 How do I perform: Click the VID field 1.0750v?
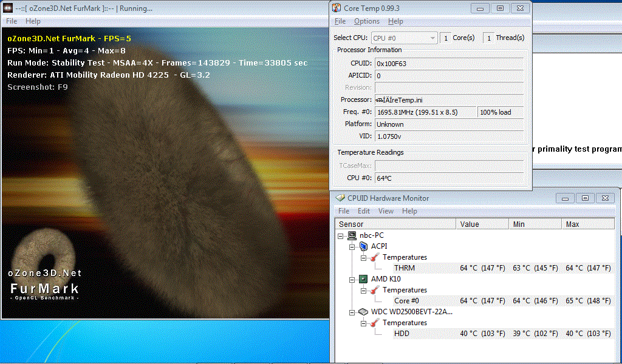coord(449,136)
